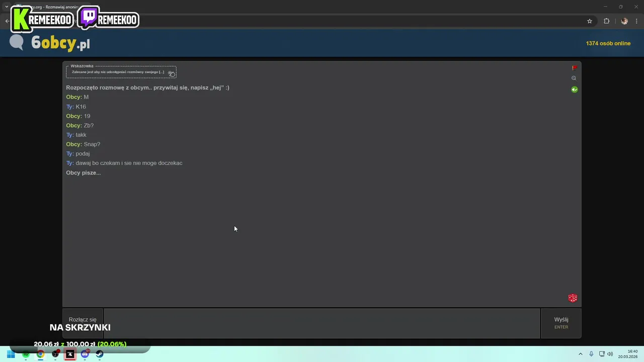This screenshot has width=644, height=362.
Task: Open the volume tray icon
Action: pyautogui.click(x=610, y=354)
